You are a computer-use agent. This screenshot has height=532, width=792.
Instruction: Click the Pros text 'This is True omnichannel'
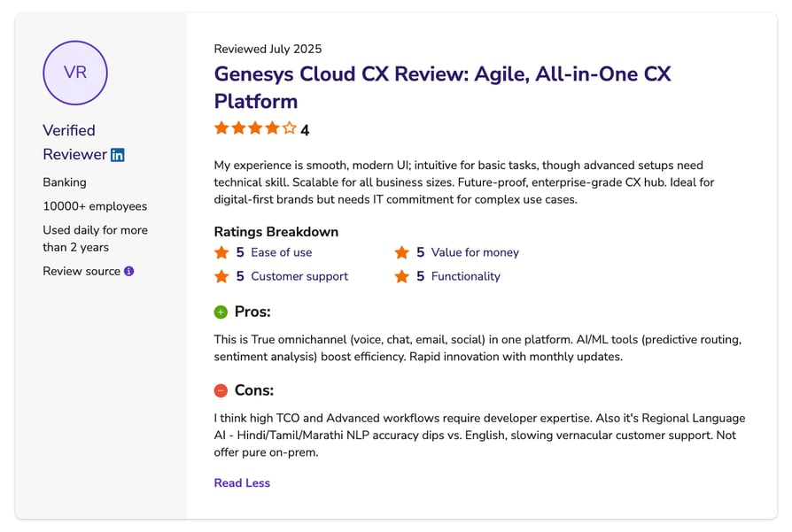pyautogui.click(x=478, y=348)
